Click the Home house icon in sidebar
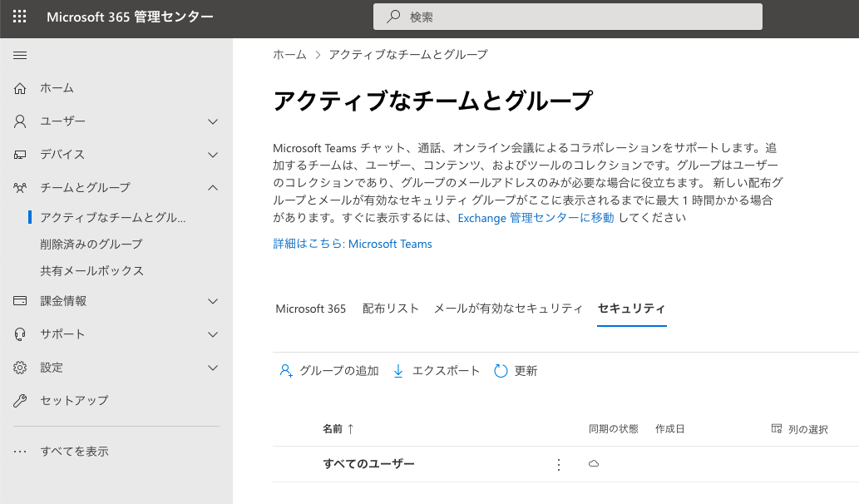The height and width of the screenshot is (504, 859). pyautogui.click(x=20, y=88)
